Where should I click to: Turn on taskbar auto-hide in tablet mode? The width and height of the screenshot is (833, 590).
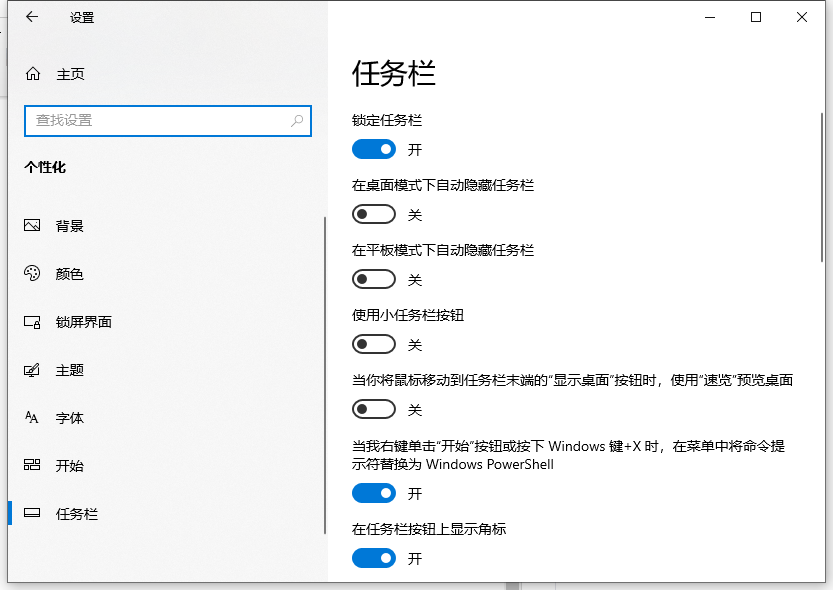(374, 278)
